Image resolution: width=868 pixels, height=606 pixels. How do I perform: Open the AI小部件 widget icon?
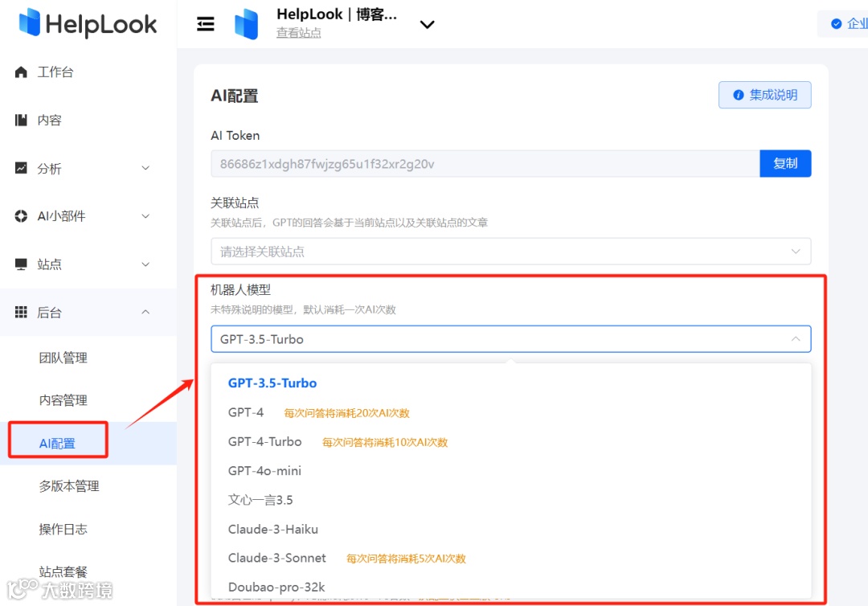pyautogui.click(x=19, y=215)
